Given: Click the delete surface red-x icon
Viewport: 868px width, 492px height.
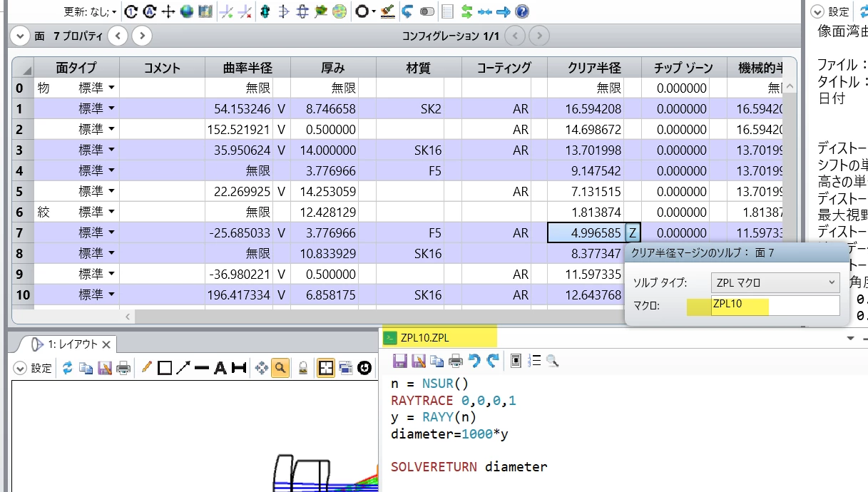Looking at the screenshot, I should pyautogui.click(x=244, y=11).
